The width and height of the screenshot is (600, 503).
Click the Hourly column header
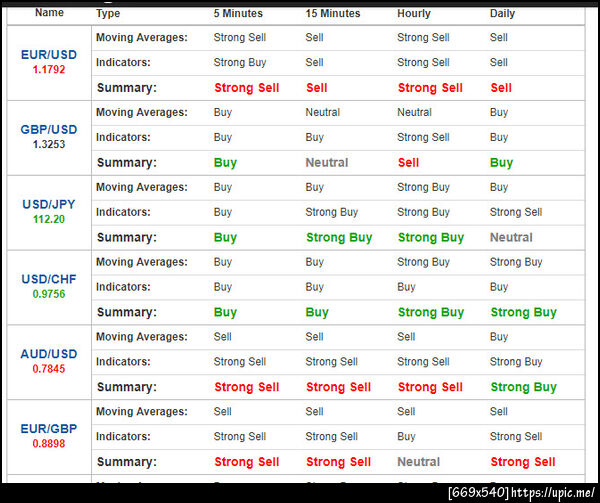[x=414, y=14]
